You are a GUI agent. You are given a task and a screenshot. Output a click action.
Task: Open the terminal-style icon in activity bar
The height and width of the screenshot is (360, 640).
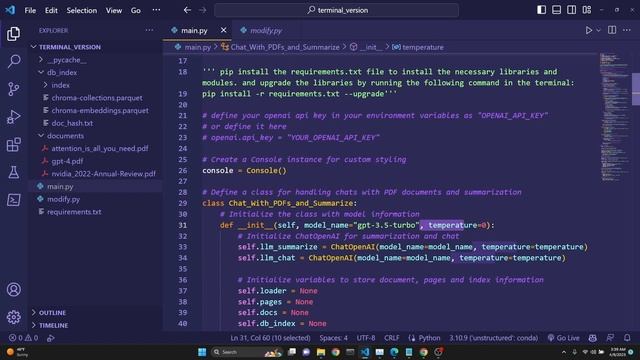tap(13, 200)
